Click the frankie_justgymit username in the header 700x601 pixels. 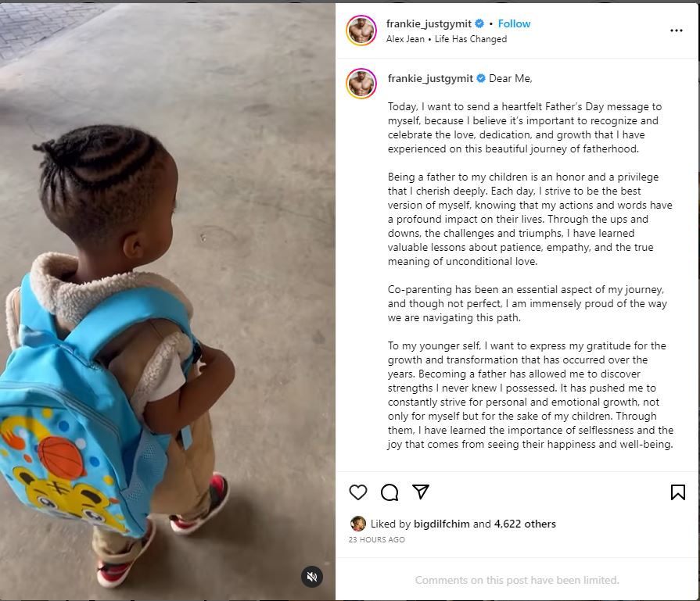point(429,23)
